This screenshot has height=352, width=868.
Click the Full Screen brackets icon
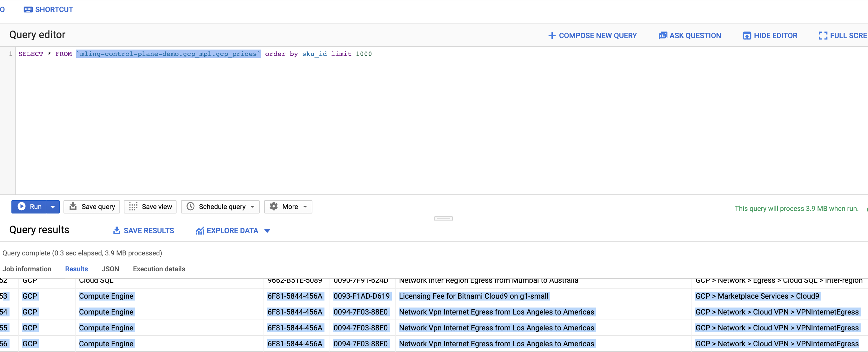823,35
